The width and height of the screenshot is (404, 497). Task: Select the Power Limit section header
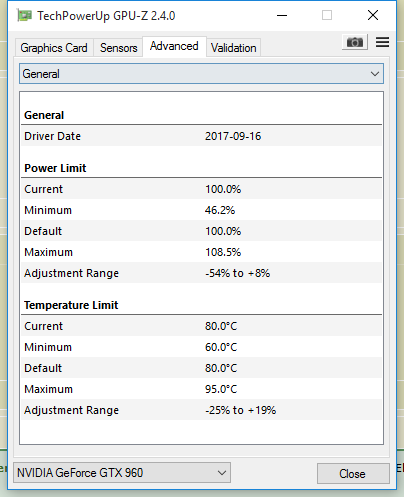pos(55,168)
